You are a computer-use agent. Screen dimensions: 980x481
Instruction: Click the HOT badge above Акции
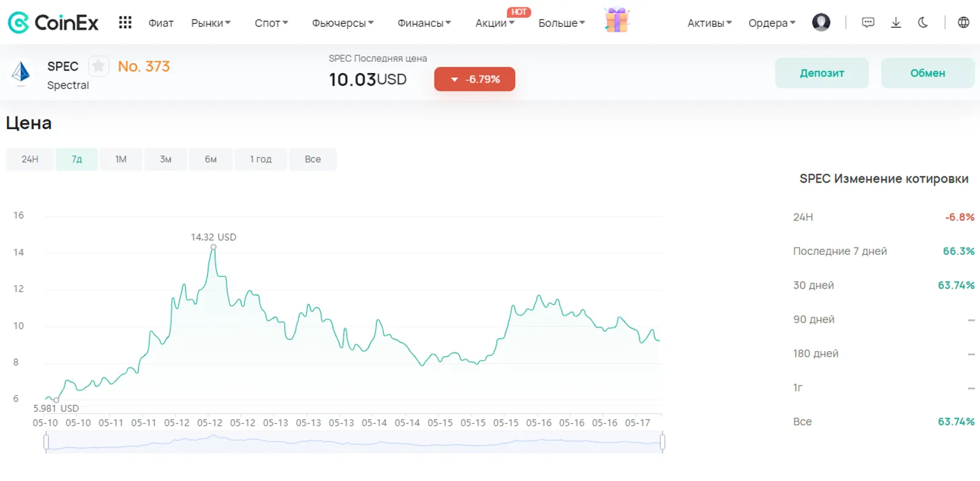click(519, 12)
